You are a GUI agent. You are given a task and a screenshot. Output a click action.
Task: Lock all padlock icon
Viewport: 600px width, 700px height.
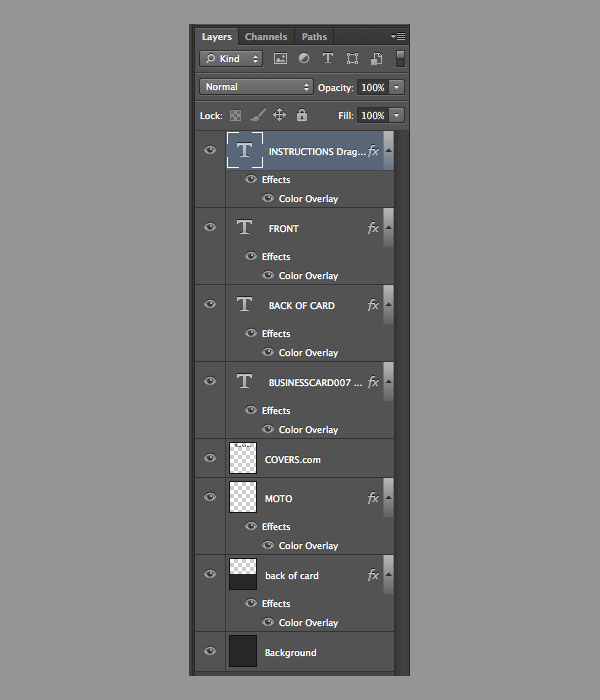point(302,115)
